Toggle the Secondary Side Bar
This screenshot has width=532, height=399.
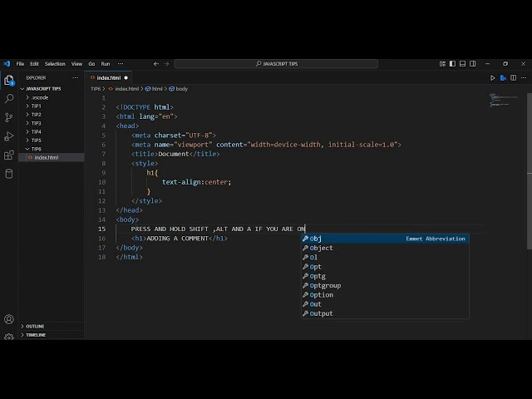(x=473, y=64)
